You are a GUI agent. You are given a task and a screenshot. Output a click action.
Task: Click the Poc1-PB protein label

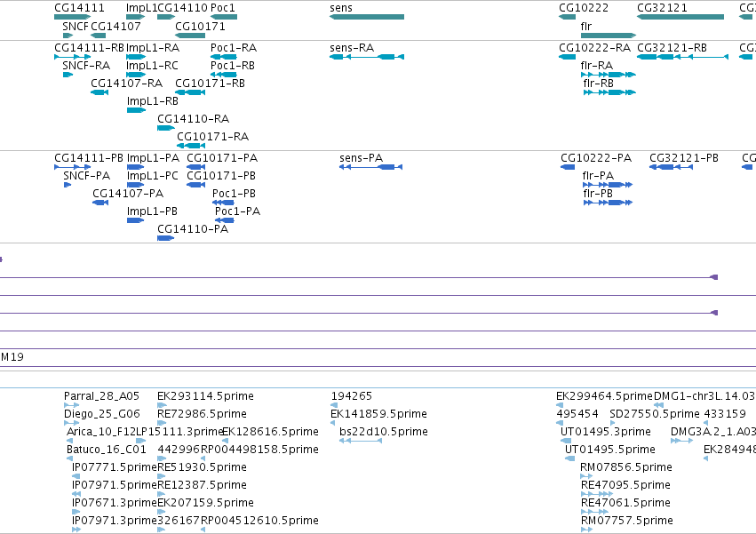point(234,194)
